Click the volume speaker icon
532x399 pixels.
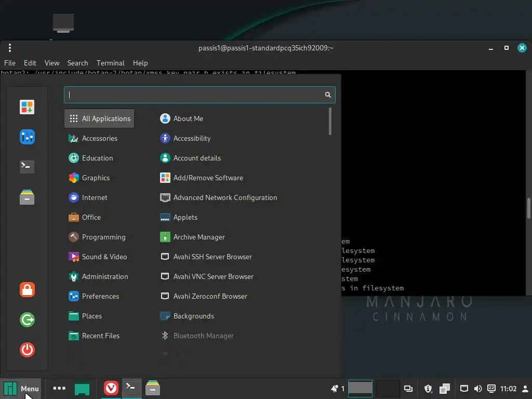pos(478,389)
